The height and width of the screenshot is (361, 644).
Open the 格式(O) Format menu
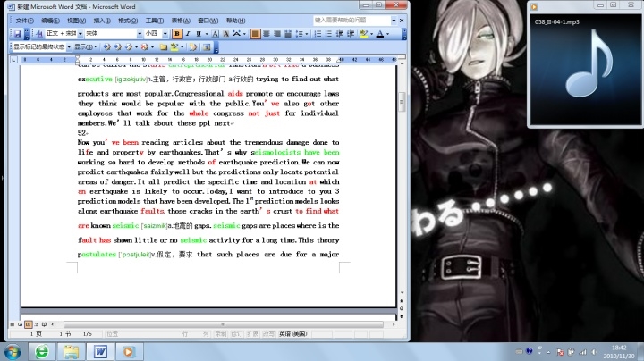[128, 21]
